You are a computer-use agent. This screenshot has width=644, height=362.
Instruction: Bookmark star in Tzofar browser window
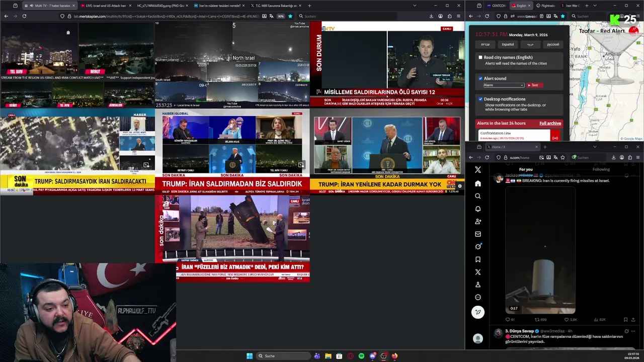click(x=562, y=16)
